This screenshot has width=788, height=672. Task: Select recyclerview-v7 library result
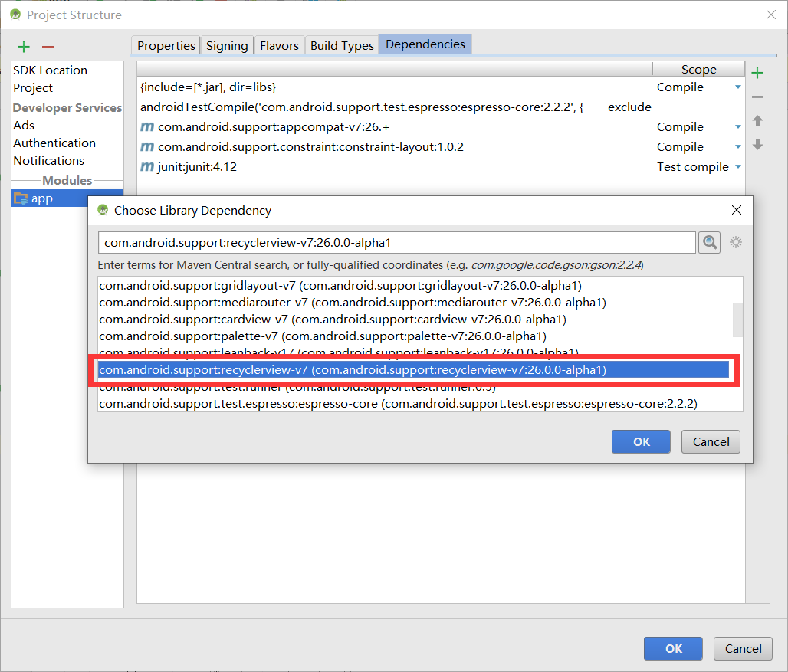413,369
